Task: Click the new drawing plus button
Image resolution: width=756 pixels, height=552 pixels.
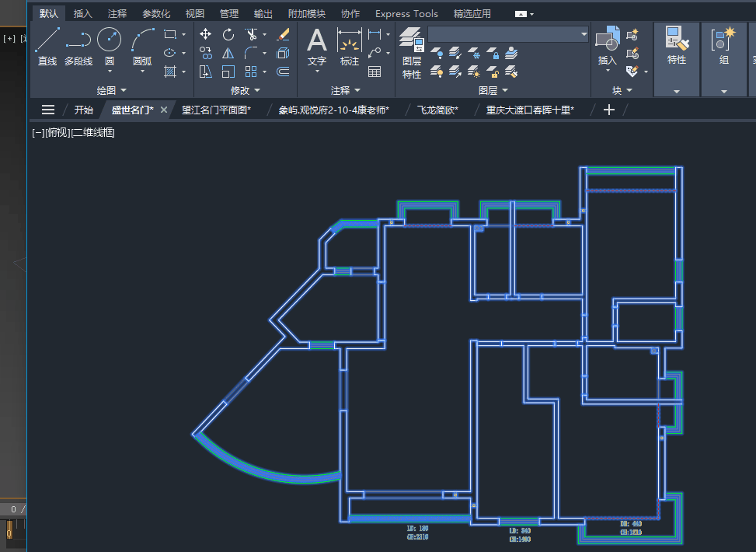Action: 609,110
